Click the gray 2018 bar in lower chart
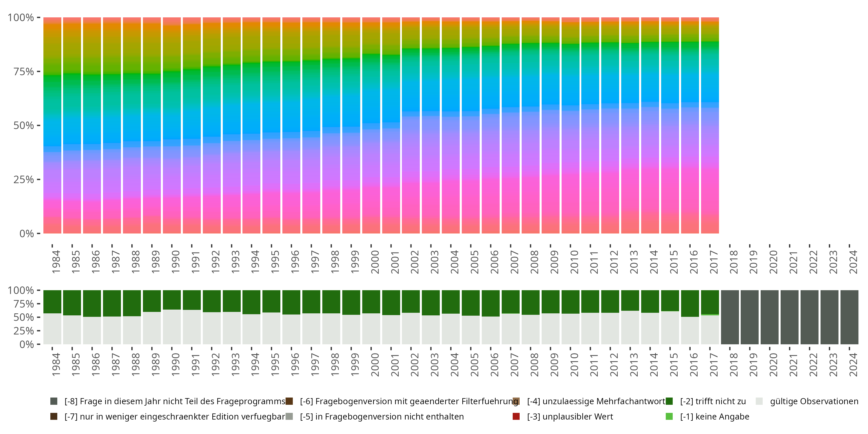 730,317
